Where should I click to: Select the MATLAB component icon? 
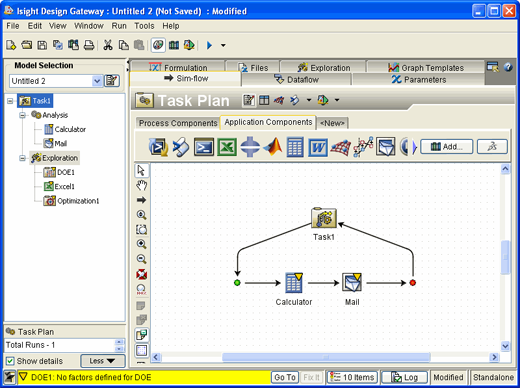(x=273, y=147)
